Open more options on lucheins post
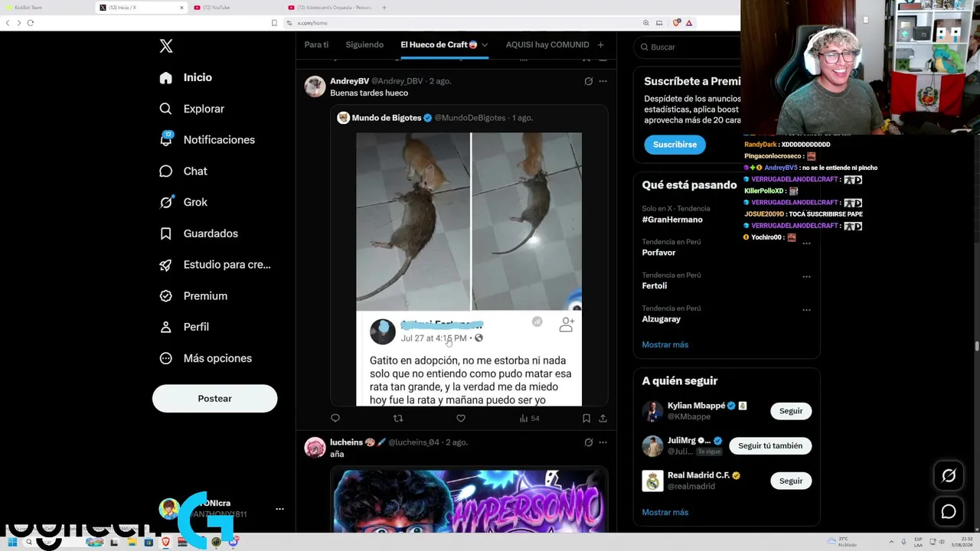 click(x=603, y=442)
